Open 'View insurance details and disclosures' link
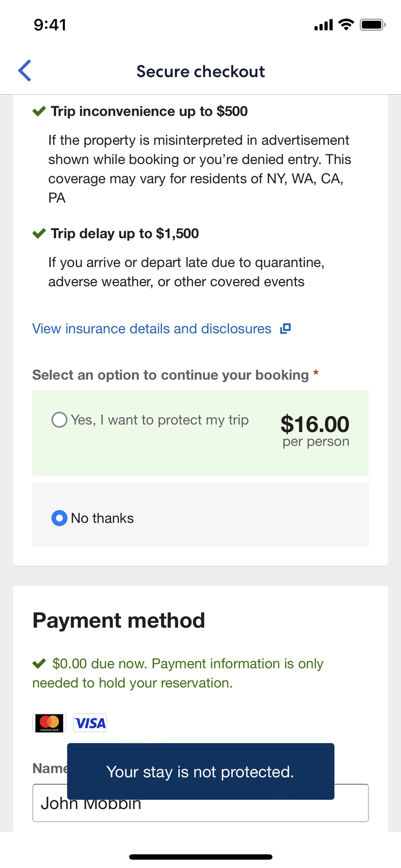The image size is (401, 868). 152,328
